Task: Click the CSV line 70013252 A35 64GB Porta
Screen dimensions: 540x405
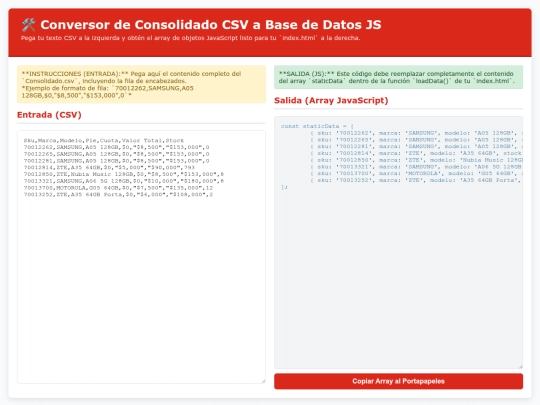Action: click(x=118, y=195)
